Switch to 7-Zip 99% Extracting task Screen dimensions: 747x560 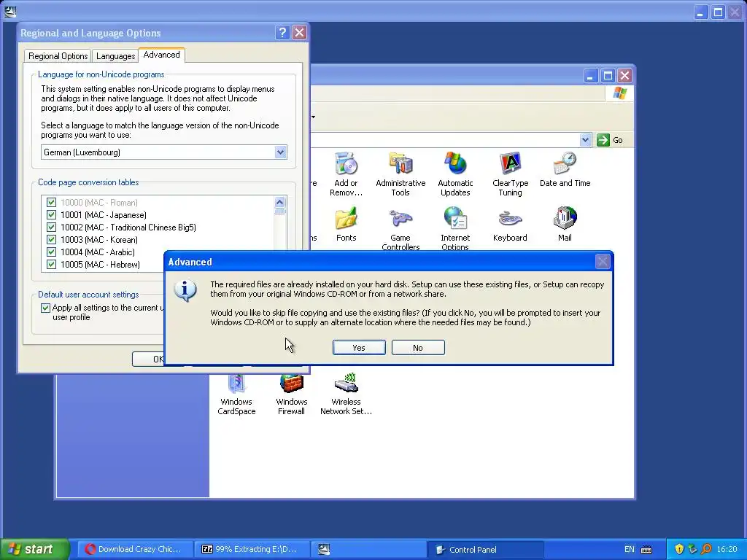tap(252, 549)
